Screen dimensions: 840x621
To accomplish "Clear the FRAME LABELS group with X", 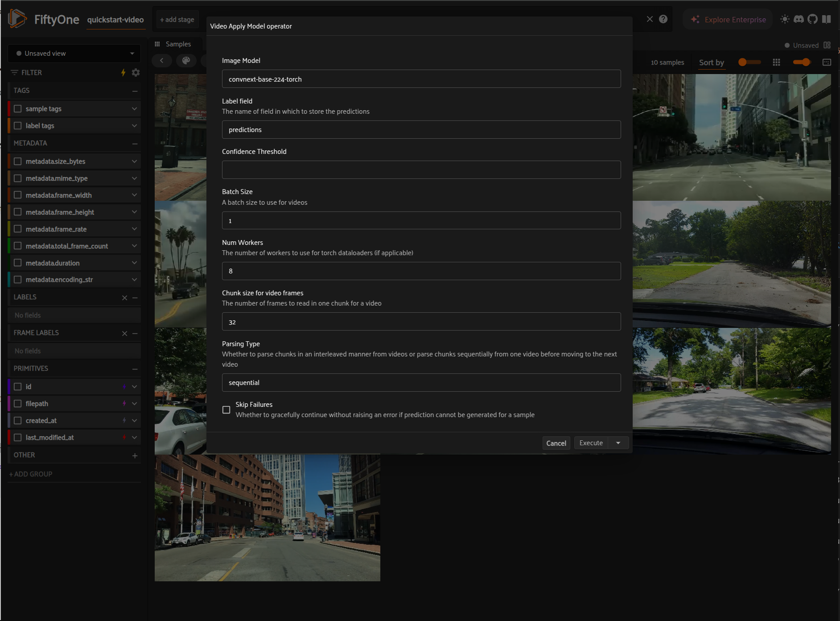I will pyautogui.click(x=125, y=333).
